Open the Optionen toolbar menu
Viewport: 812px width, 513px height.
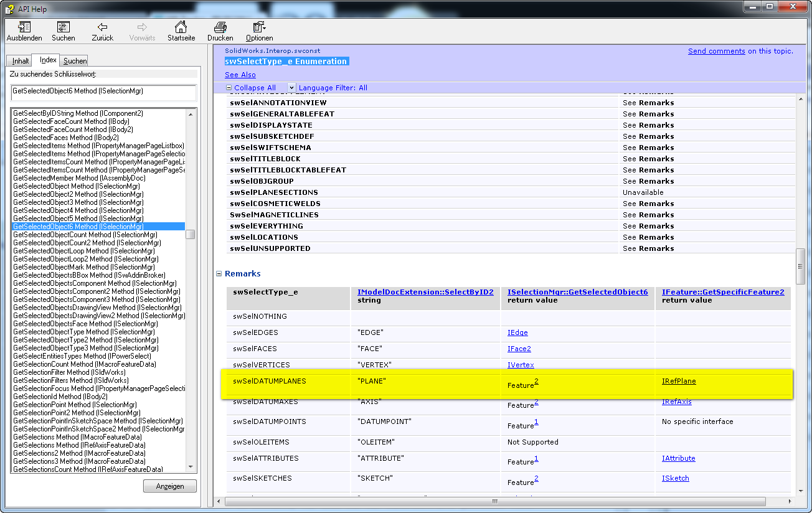(259, 27)
